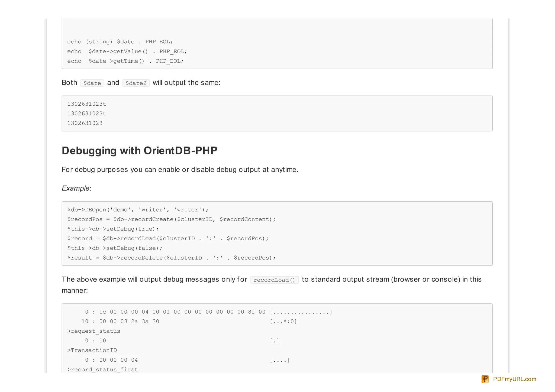Click the >request_status debug line
The height and width of the screenshot is (392, 555).
pyautogui.click(x=94, y=331)
